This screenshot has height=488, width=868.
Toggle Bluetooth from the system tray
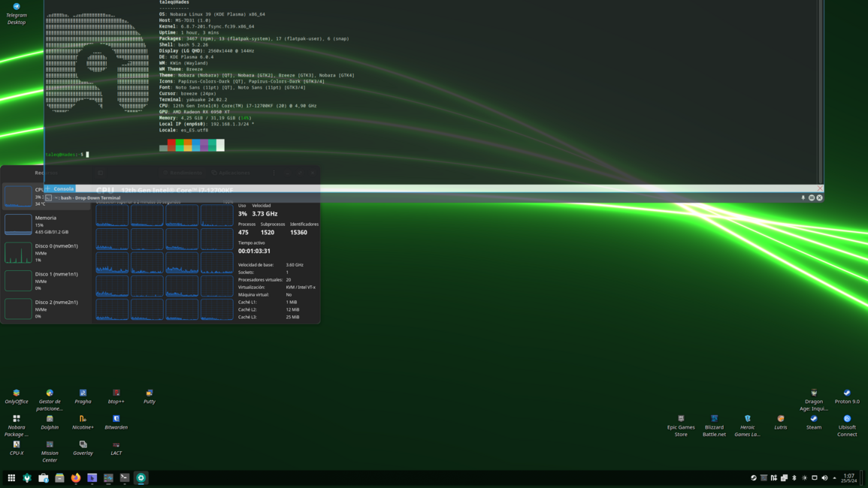click(x=794, y=477)
